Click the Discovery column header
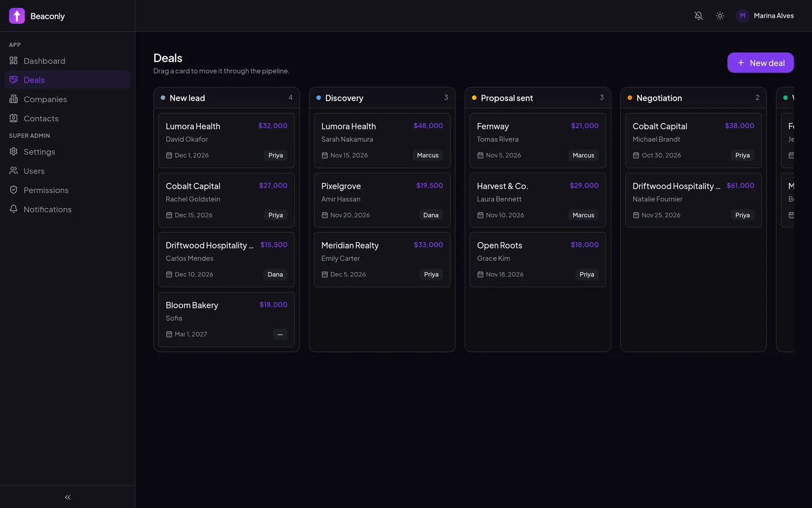Viewport: 812px width, 508px height. coord(382,98)
